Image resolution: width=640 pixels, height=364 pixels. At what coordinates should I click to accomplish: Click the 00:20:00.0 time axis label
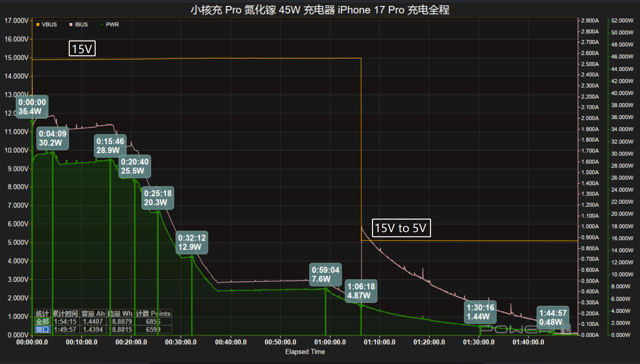[132, 342]
